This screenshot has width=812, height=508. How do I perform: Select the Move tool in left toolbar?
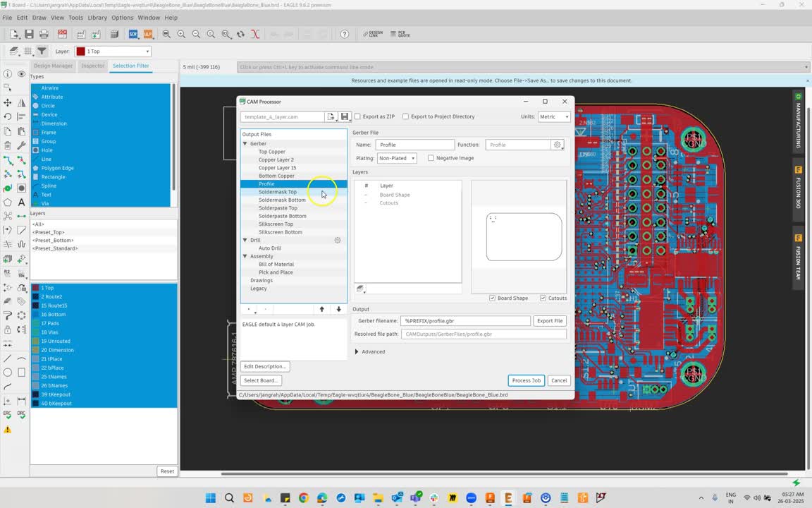click(7, 102)
